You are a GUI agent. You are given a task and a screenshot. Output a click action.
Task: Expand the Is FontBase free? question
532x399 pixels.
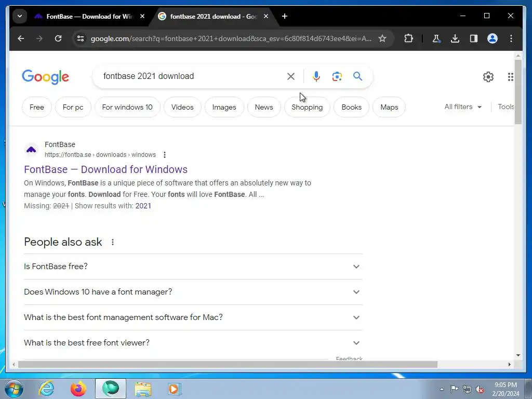tap(193, 267)
